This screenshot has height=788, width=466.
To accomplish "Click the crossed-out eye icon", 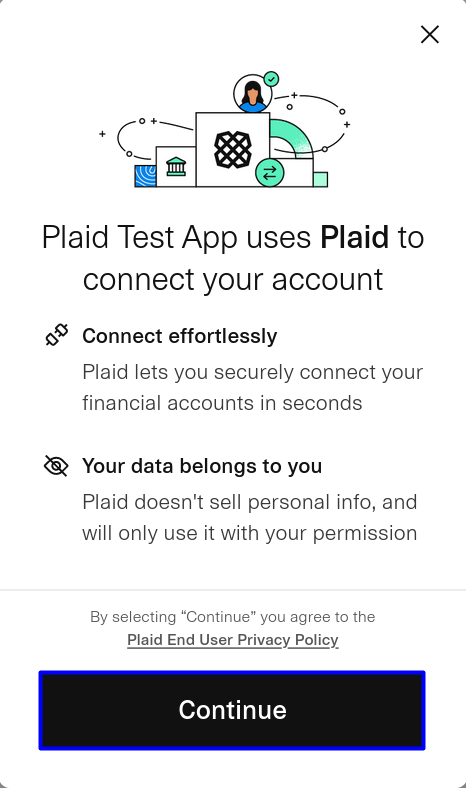I will (x=56, y=466).
